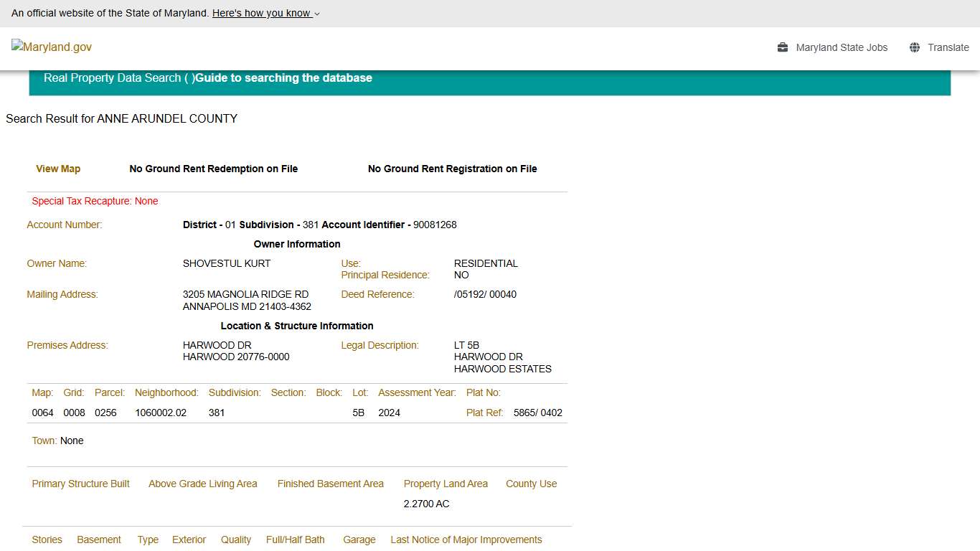
Task: Click the Last Notice of Major Improvements label
Action: (x=466, y=540)
